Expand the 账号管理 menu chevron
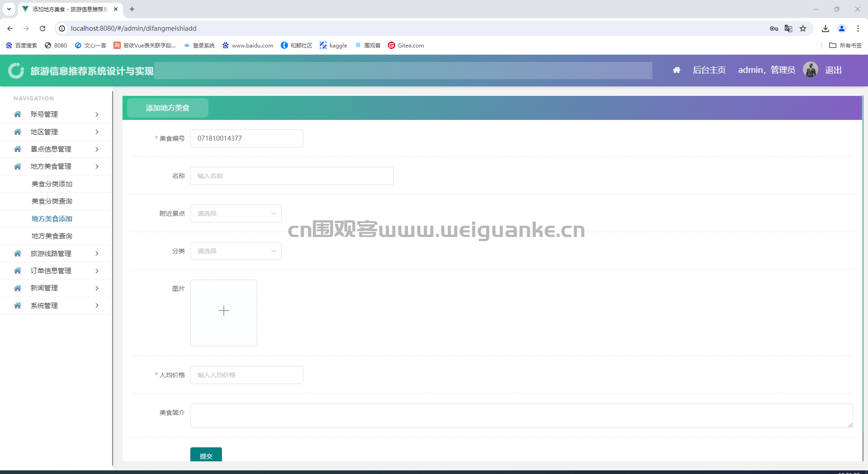The height and width of the screenshot is (474, 868). tap(97, 114)
